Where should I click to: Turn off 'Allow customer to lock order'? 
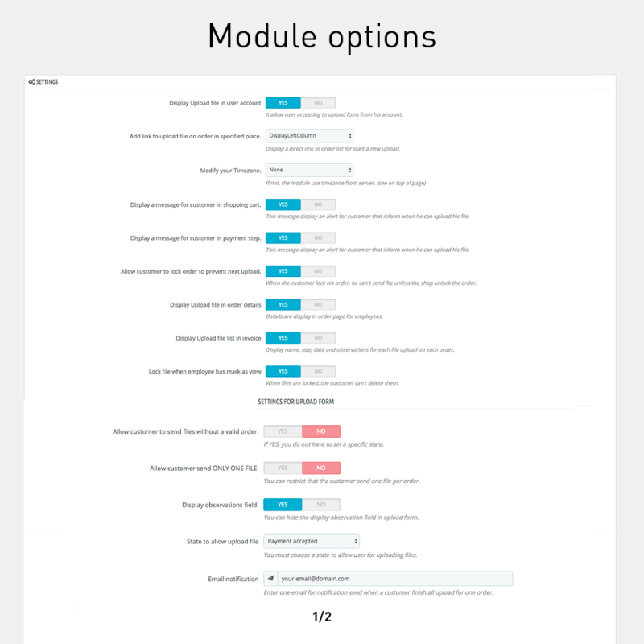[318, 271]
